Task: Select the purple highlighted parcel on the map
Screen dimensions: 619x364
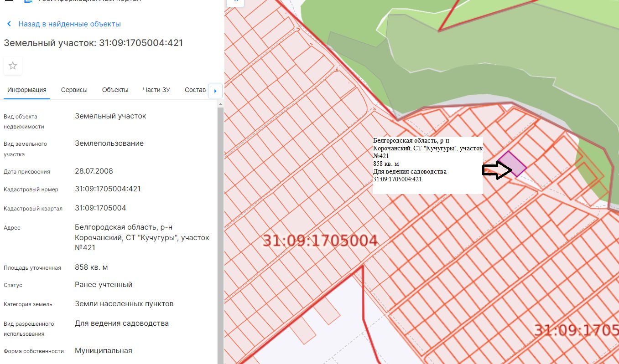Action: [512, 164]
